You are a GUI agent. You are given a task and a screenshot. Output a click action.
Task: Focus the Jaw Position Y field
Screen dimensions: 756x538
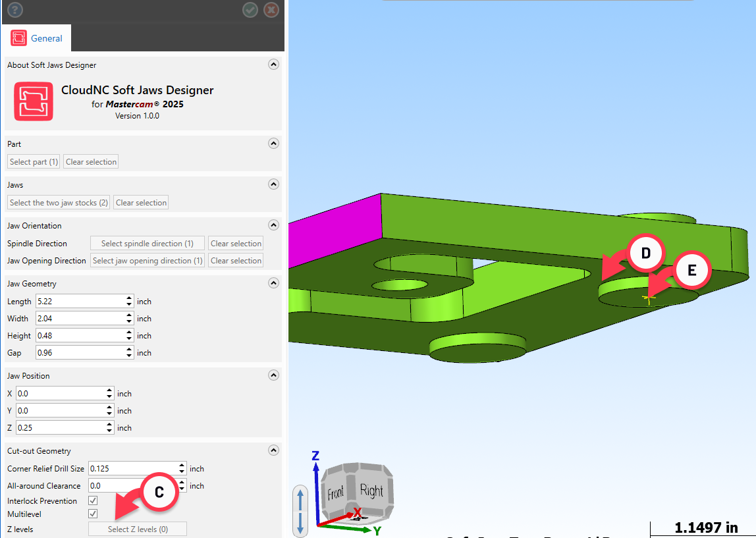tap(61, 411)
